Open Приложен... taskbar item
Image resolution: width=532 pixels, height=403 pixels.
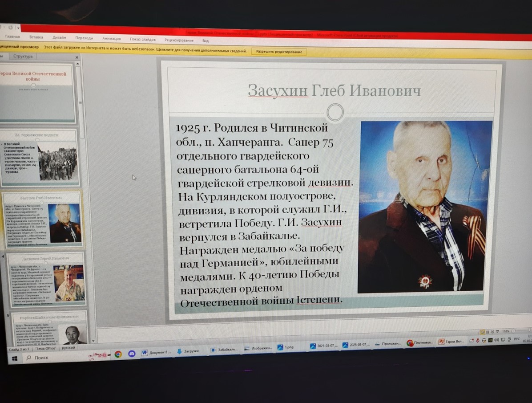click(388, 344)
